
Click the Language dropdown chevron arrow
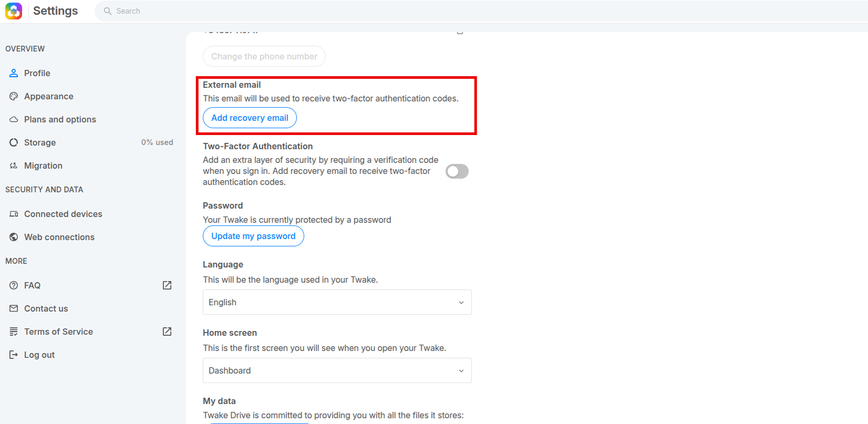(x=461, y=303)
